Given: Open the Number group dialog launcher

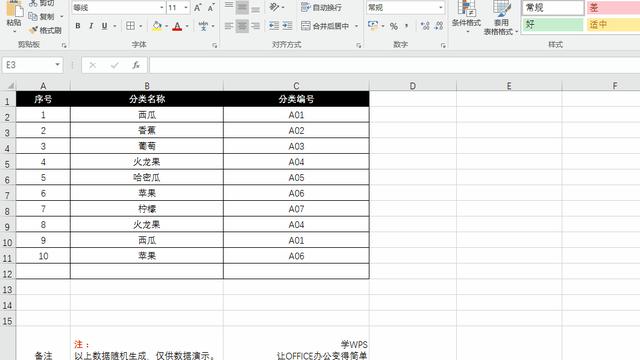Looking at the screenshot, I should point(443,45).
